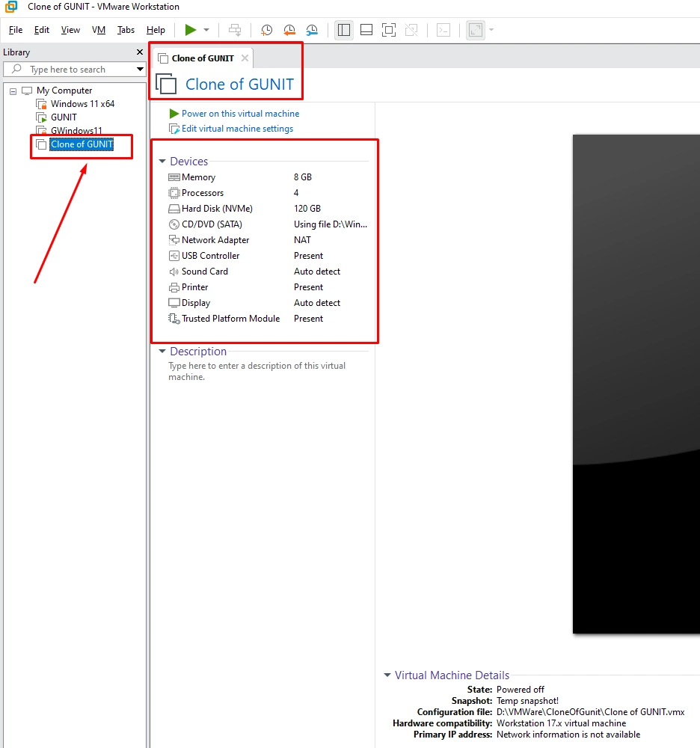The image size is (700, 748).
Task: Close the Clone of GUNIT tab
Action: point(245,58)
